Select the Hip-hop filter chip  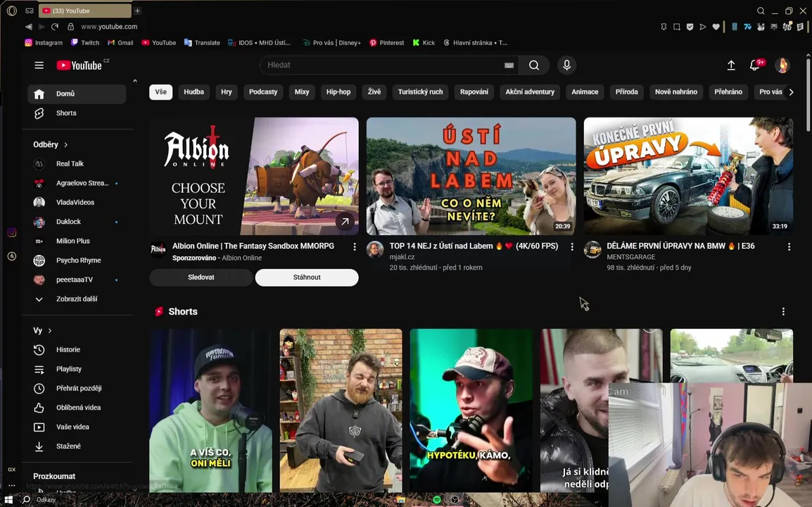[338, 92]
